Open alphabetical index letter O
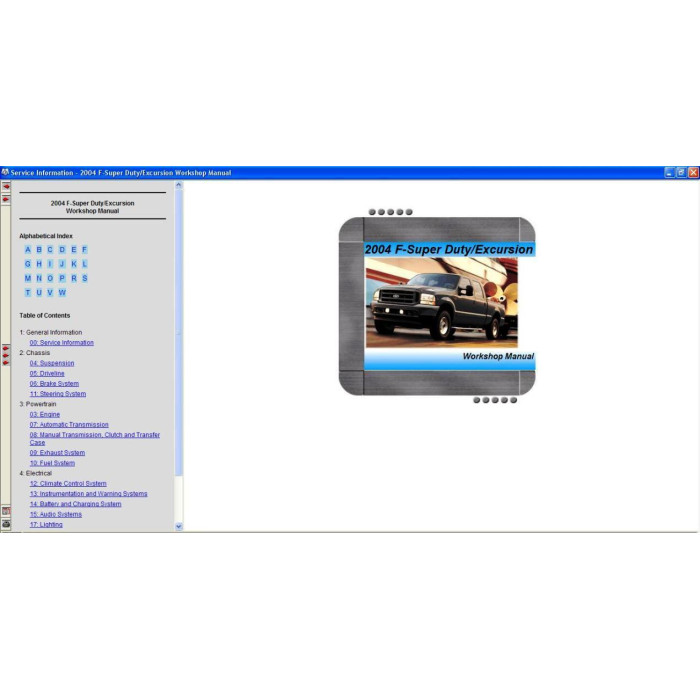The width and height of the screenshot is (700, 700). (50, 278)
